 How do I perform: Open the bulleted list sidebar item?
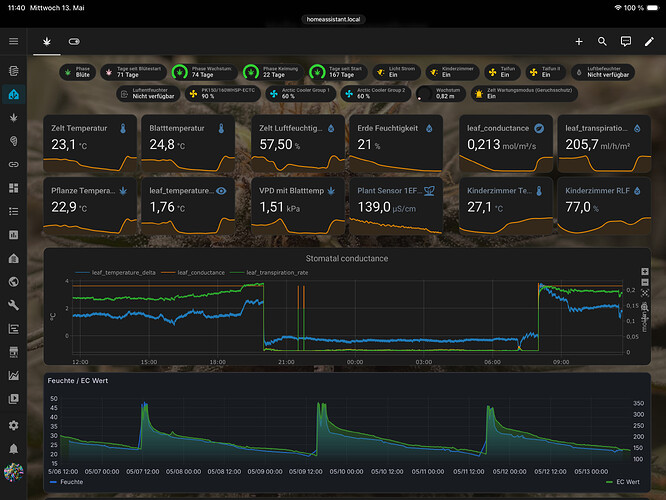(14, 211)
